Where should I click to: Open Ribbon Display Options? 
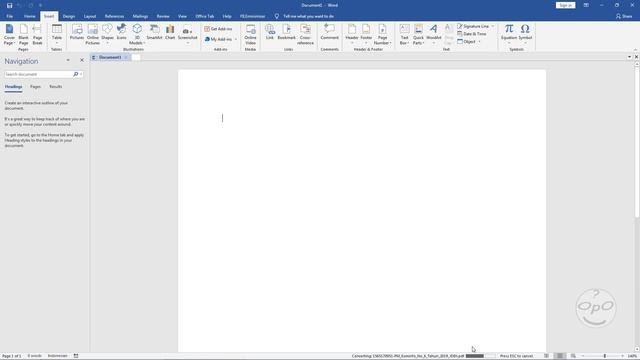tap(586, 5)
